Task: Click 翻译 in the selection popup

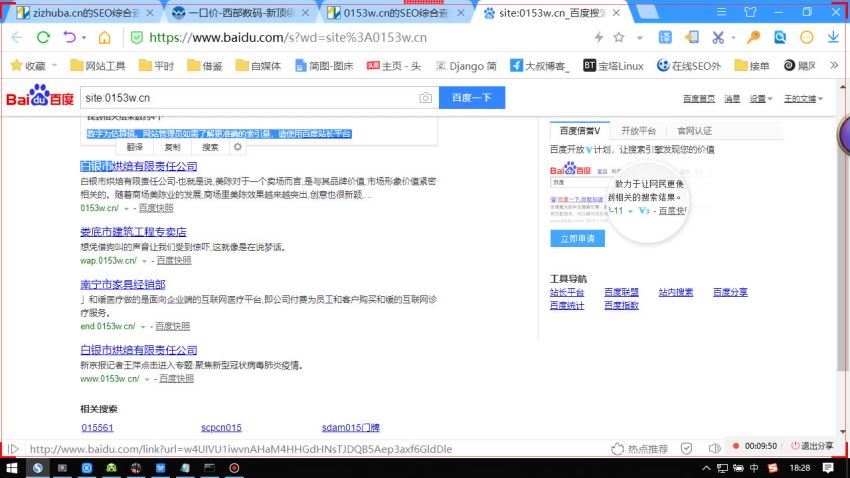Action: tap(134, 147)
